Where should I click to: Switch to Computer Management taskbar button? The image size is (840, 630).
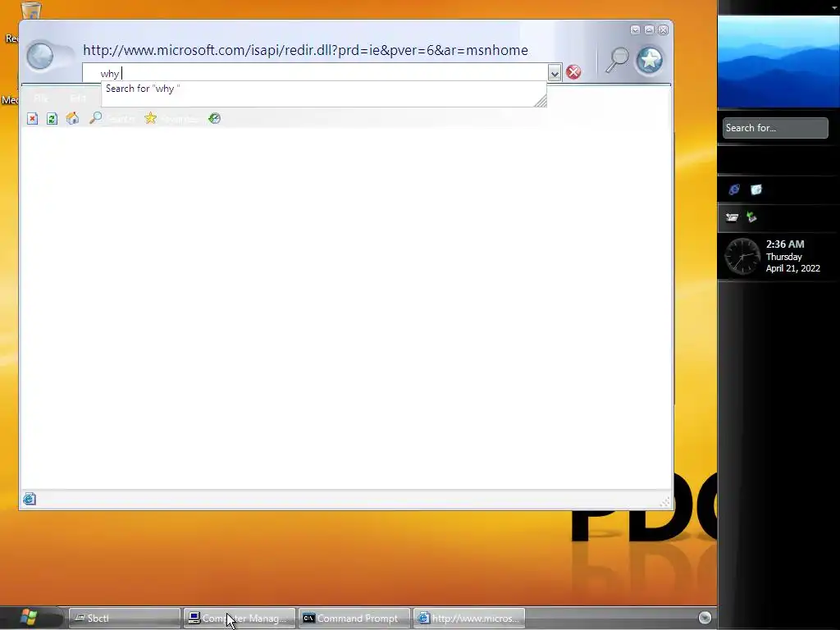(239, 619)
